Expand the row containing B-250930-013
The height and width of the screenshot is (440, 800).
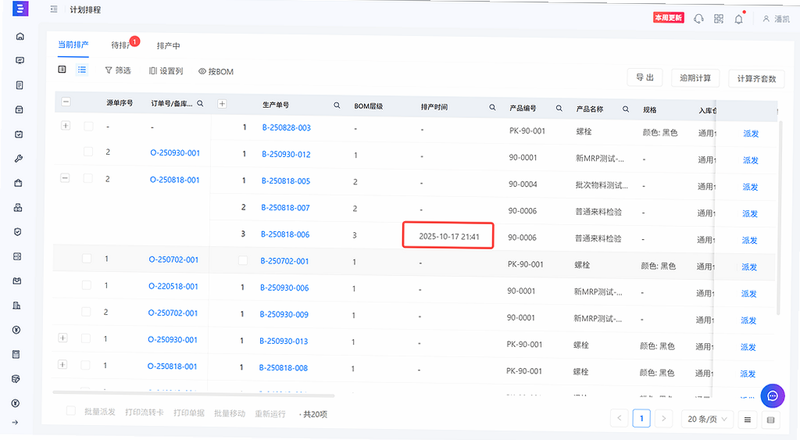[63, 338]
